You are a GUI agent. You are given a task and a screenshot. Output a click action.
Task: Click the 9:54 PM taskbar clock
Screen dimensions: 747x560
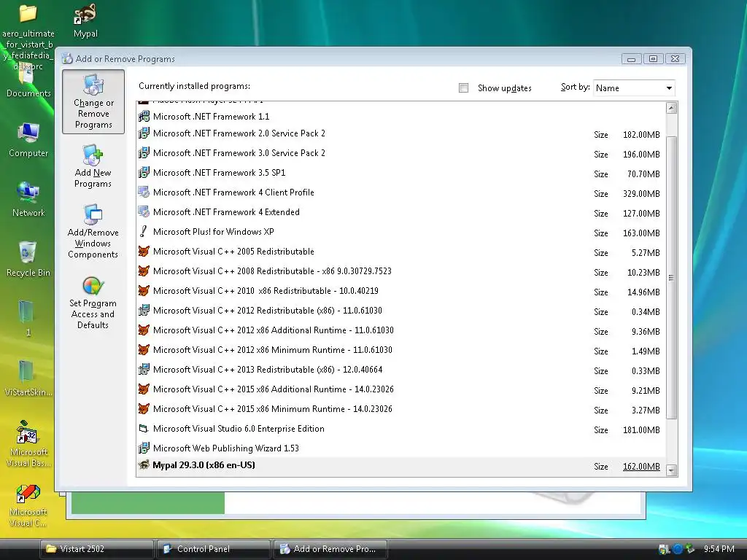[719, 549]
